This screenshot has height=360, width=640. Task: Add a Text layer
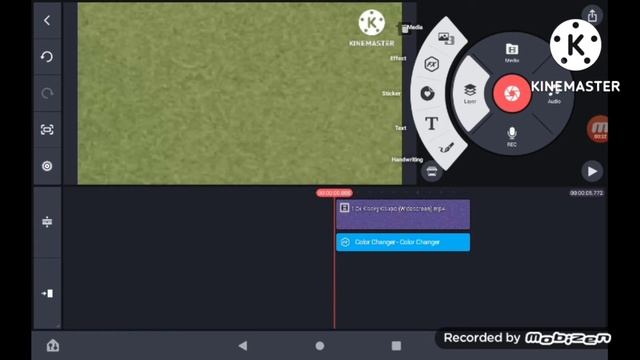[x=431, y=123]
